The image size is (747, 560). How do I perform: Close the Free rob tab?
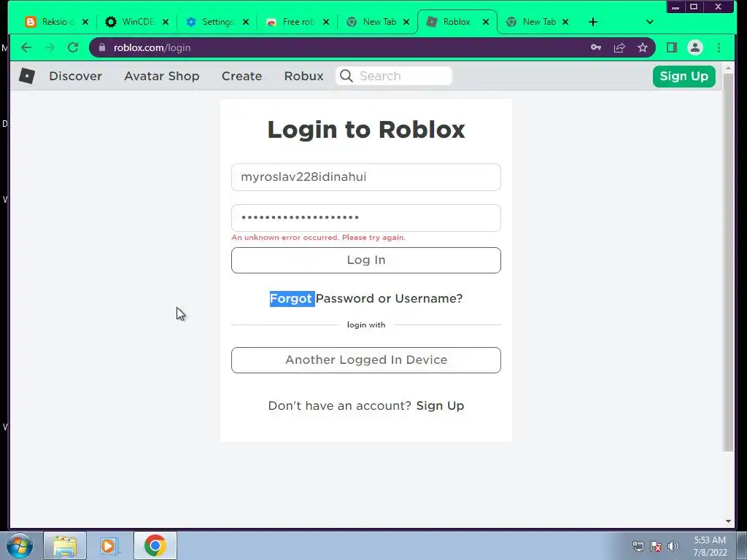coord(326,22)
